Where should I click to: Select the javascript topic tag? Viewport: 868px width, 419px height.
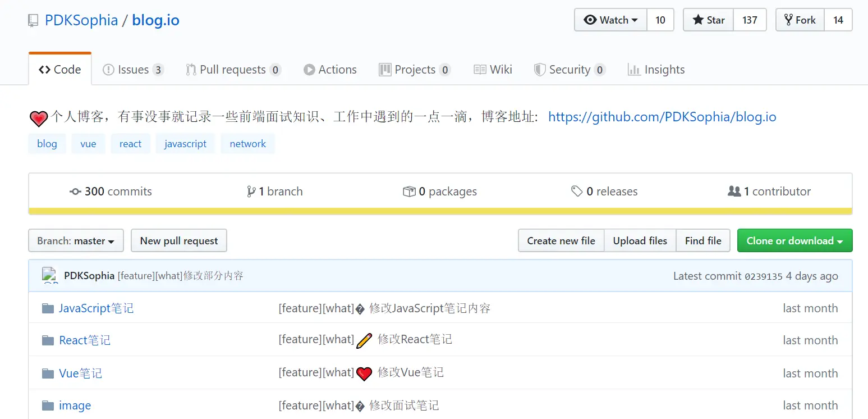pos(185,144)
